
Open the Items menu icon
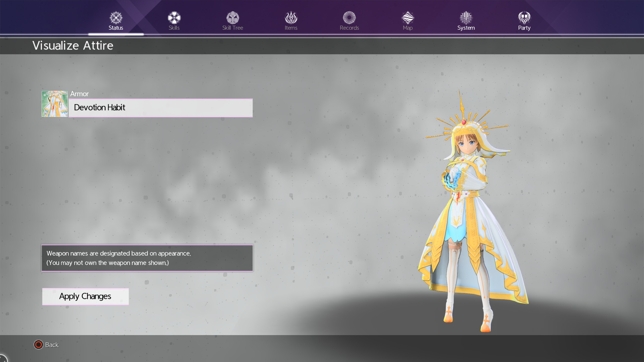pyautogui.click(x=291, y=17)
